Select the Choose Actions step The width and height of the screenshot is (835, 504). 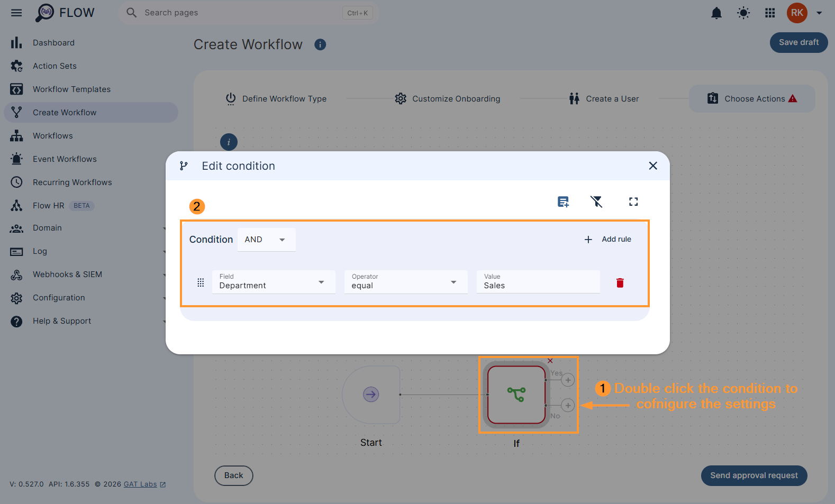[752, 99]
